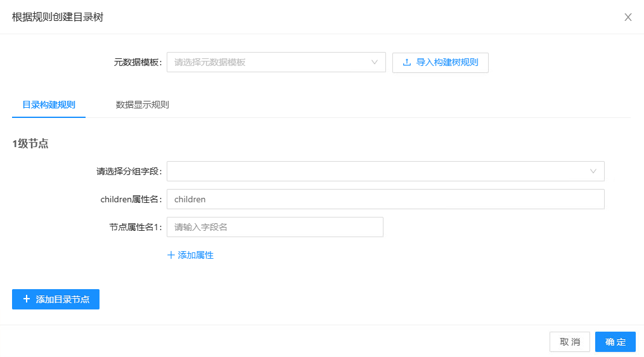
Task: Click the 添加目录节点 button
Action: [x=55, y=299]
